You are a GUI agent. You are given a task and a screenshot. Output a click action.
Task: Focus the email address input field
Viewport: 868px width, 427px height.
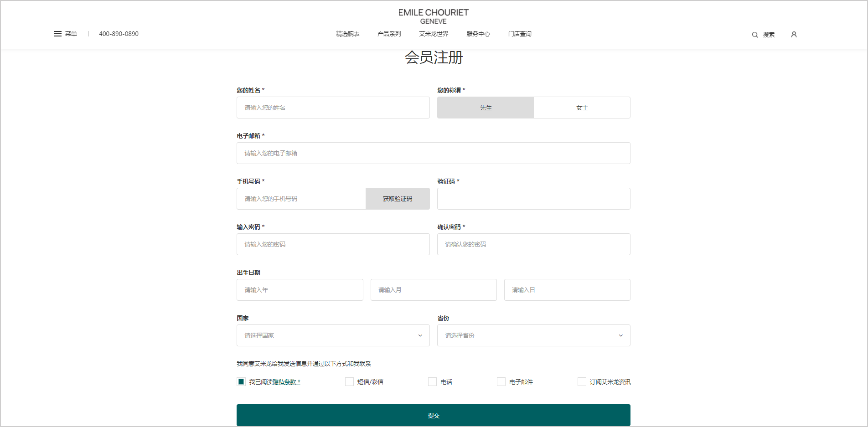433,153
